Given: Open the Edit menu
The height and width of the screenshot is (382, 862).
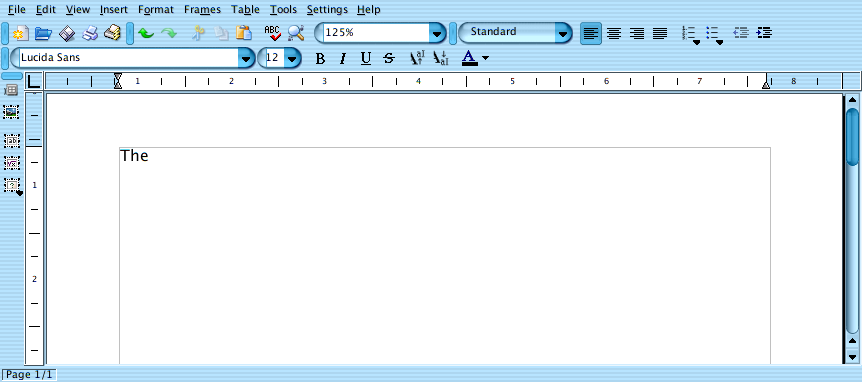Looking at the screenshot, I should click(x=46, y=9).
